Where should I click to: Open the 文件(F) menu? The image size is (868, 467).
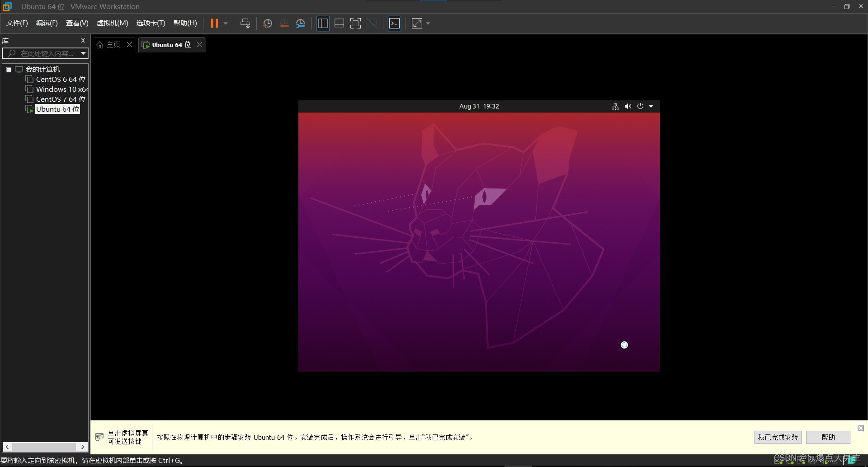click(17, 23)
